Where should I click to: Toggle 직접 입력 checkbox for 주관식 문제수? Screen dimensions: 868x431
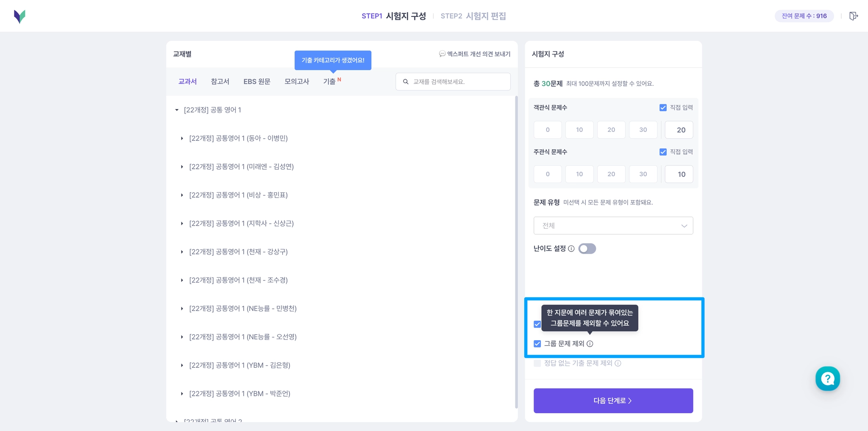pos(663,152)
